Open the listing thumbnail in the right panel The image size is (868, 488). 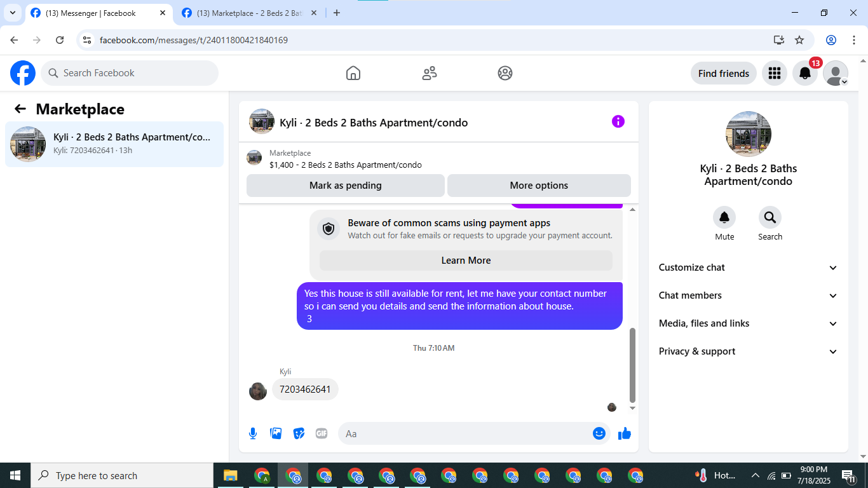tap(749, 134)
